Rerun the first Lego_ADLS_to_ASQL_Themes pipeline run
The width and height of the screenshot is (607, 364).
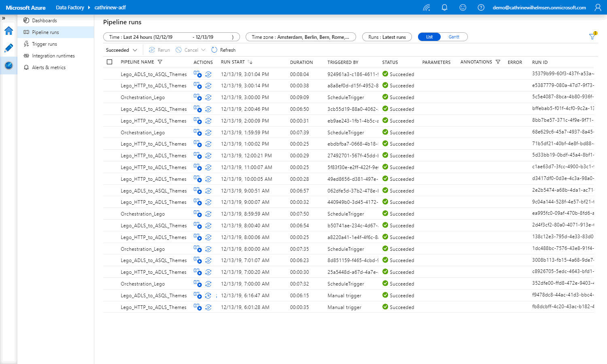(x=208, y=74)
